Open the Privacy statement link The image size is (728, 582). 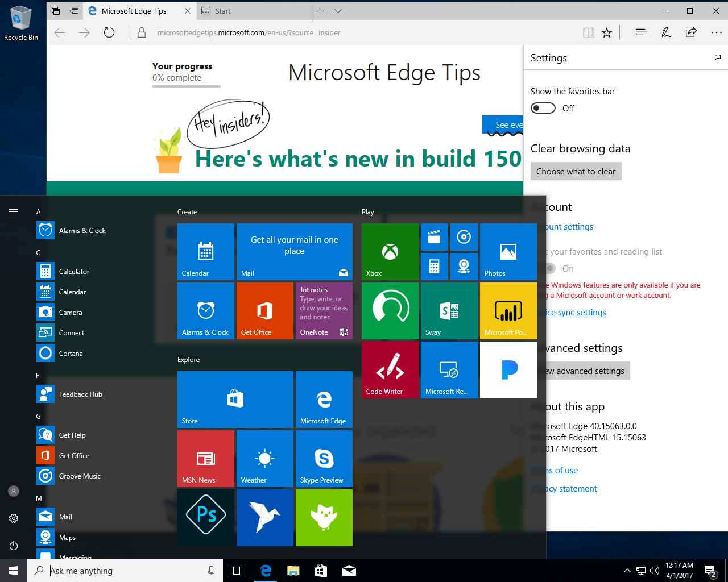pos(572,488)
